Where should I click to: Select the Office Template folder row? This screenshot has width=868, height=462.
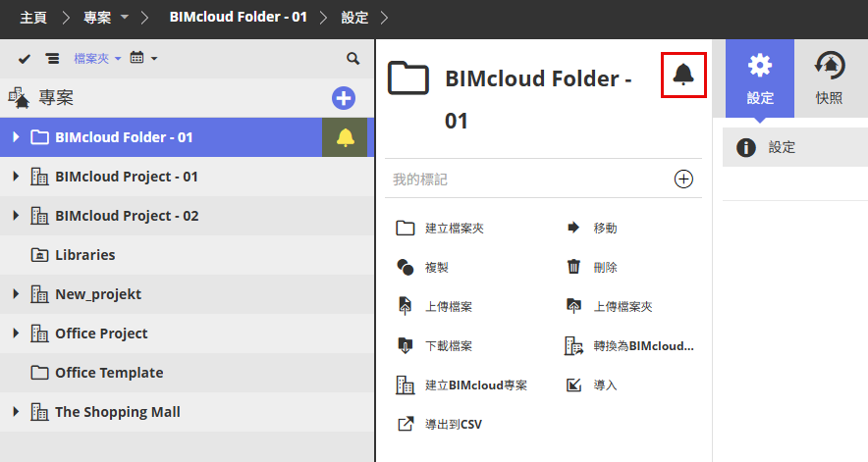(187, 373)
